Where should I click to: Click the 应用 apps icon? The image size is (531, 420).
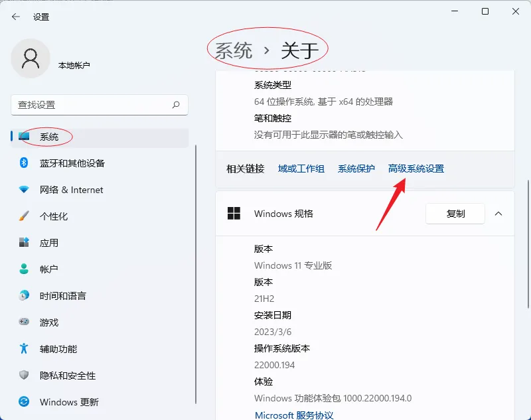tap(24, 242)
